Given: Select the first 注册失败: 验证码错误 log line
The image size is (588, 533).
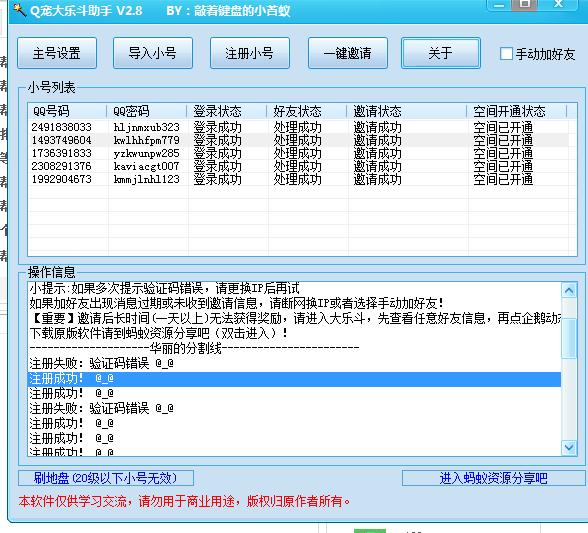Looking at the screenshot, I should 294,363.
